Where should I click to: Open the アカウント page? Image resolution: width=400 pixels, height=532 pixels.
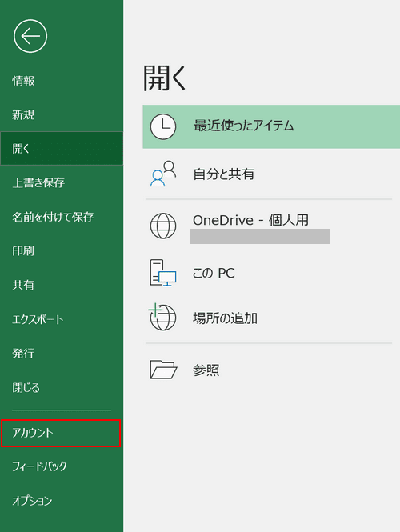click(61, 433)
